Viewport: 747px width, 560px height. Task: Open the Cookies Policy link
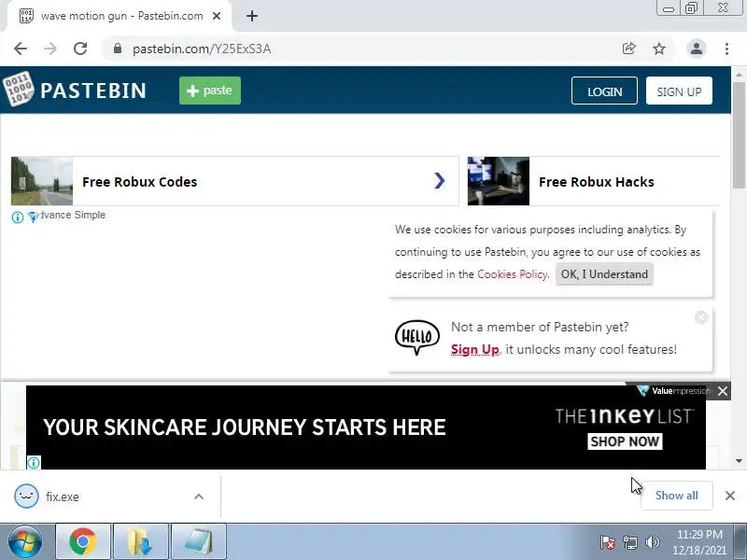[513, 274]
